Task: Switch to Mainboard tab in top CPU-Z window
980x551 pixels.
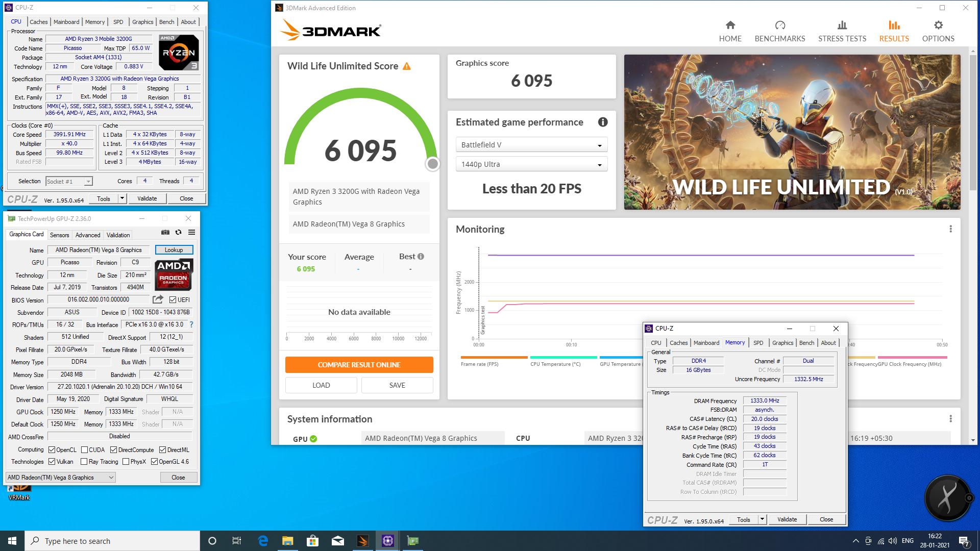Action: (66, 22)
